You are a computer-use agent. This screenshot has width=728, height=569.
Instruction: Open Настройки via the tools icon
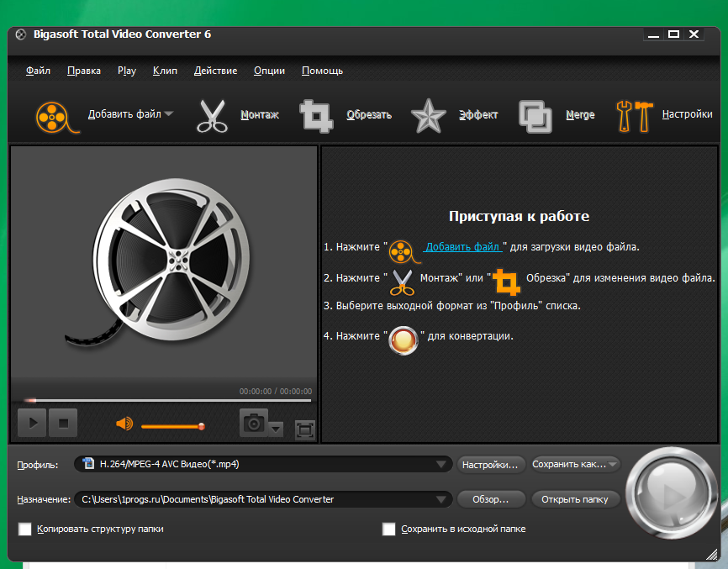point(634,114)
